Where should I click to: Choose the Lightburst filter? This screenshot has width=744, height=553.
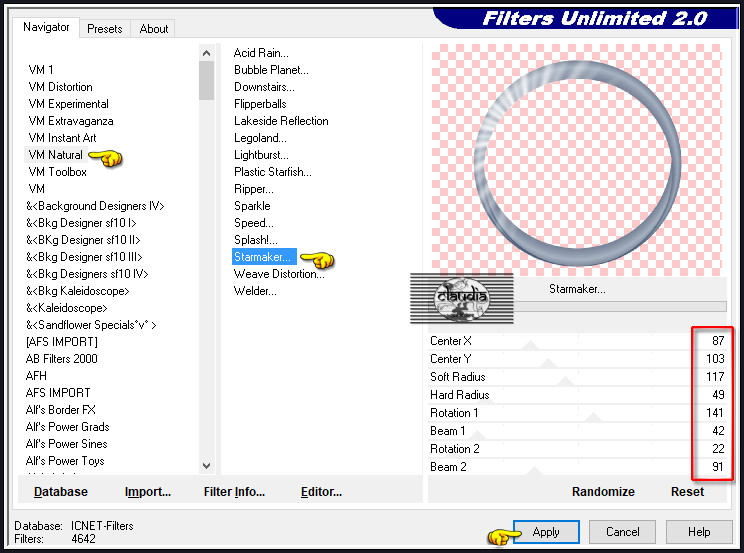pyautogui.click(x=261, y=155)
